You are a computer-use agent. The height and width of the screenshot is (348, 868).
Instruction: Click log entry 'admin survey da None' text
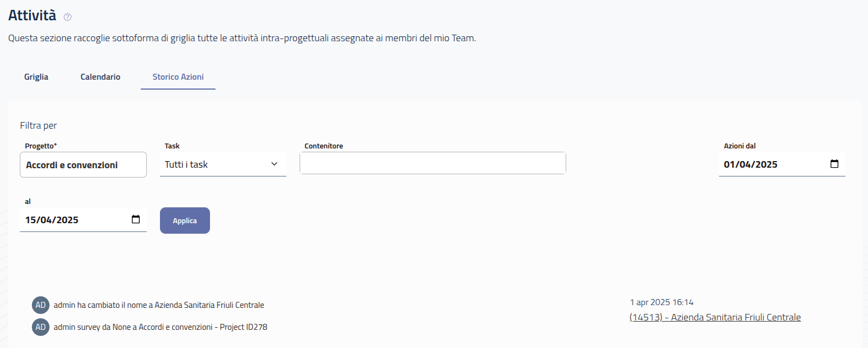[x=161, y=327]
